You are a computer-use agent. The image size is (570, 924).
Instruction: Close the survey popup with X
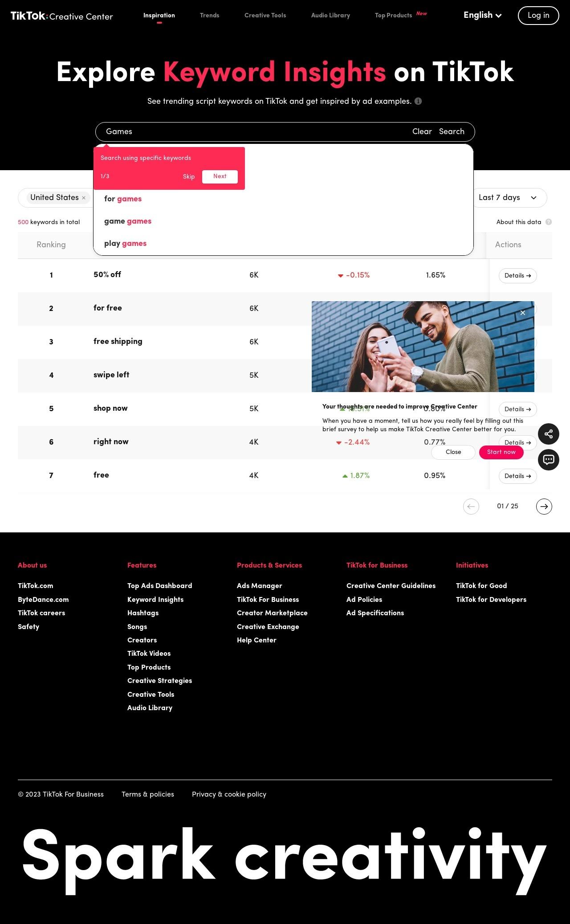[523, 313]
